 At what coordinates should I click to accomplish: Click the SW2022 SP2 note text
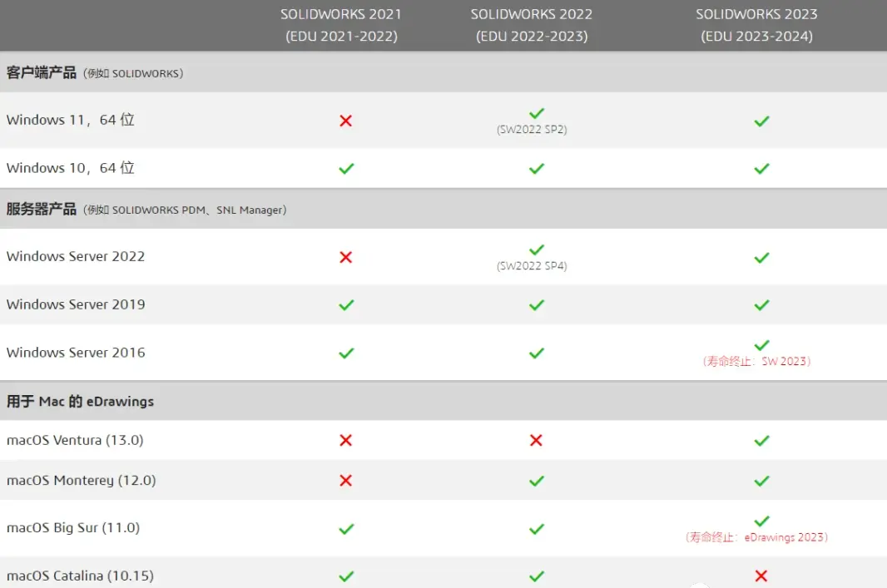point(532,130)
